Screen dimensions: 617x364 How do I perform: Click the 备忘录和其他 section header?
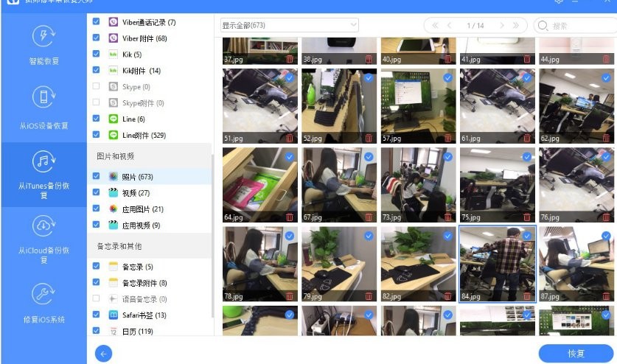[150, 246]
